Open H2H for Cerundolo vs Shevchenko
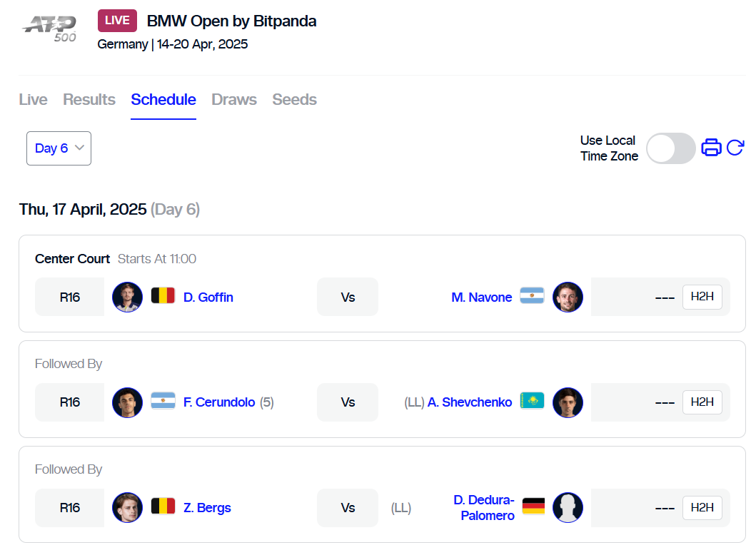This screenshot has width=756, height=550. point(702,402)
